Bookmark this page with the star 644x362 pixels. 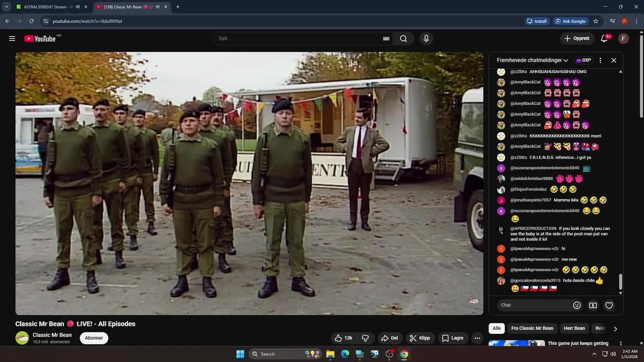point(596,21)
